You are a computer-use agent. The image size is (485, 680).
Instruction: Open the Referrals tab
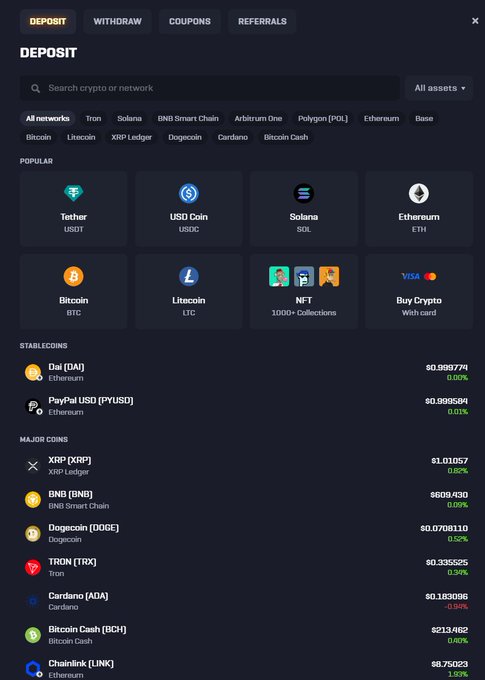click(x=262, y=21)
